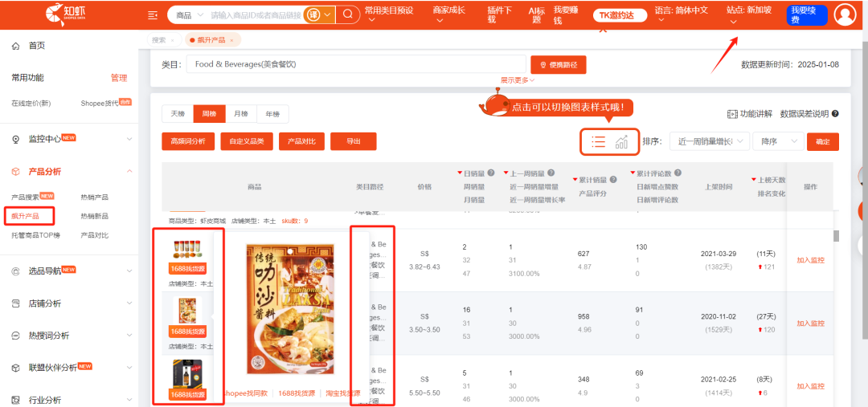Expand the translate dropdown arrow
This screenshot has width=868, height=407.
pyautogui.click(x=327, y=15)
